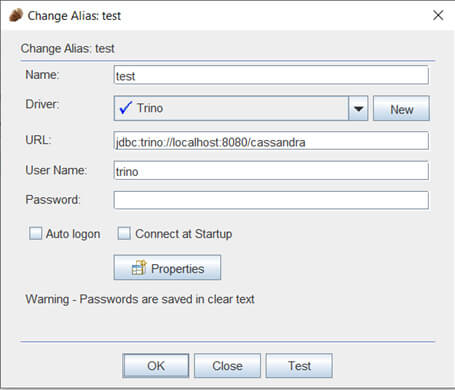Open the Properties button
The width and height of the screenshot is (455, 390).
click(x=167, y=268)
